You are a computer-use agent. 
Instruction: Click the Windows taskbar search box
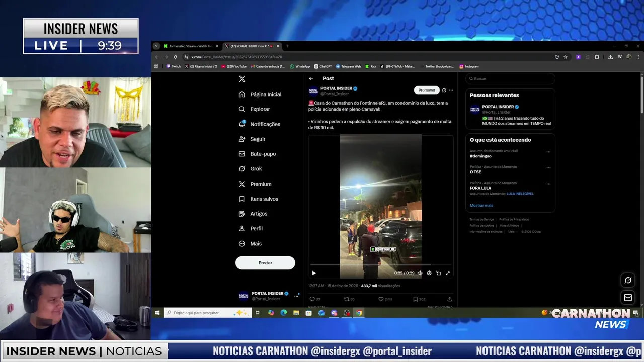208,313
